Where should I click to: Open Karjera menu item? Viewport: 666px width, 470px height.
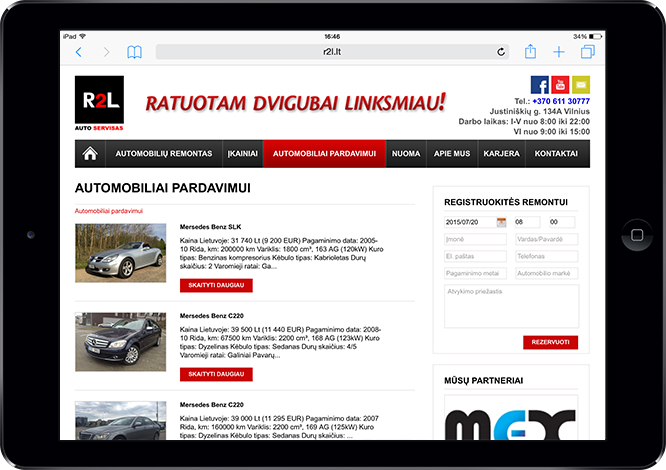[502, 154]
